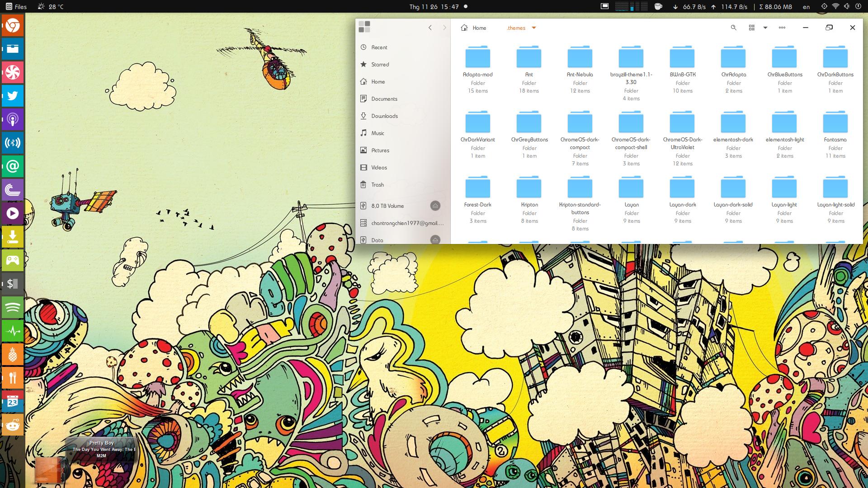
Task: Open the clock and calendar menu
Action: coord(438,6)
